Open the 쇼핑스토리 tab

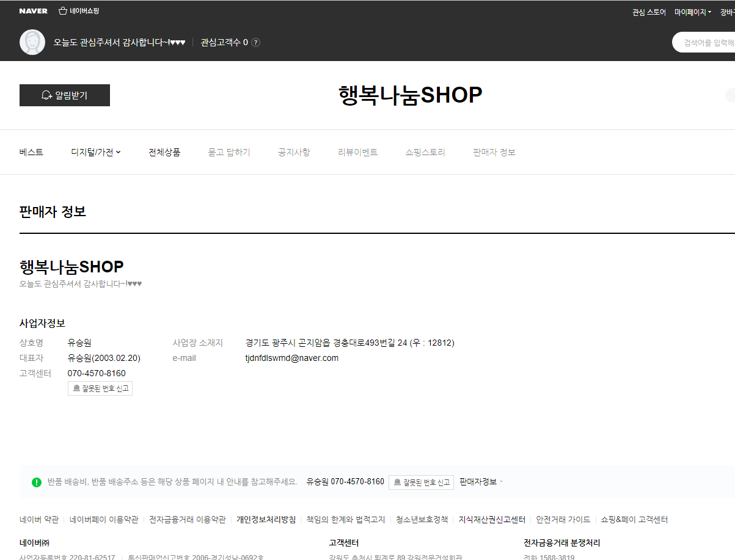[x=425, y=152]
